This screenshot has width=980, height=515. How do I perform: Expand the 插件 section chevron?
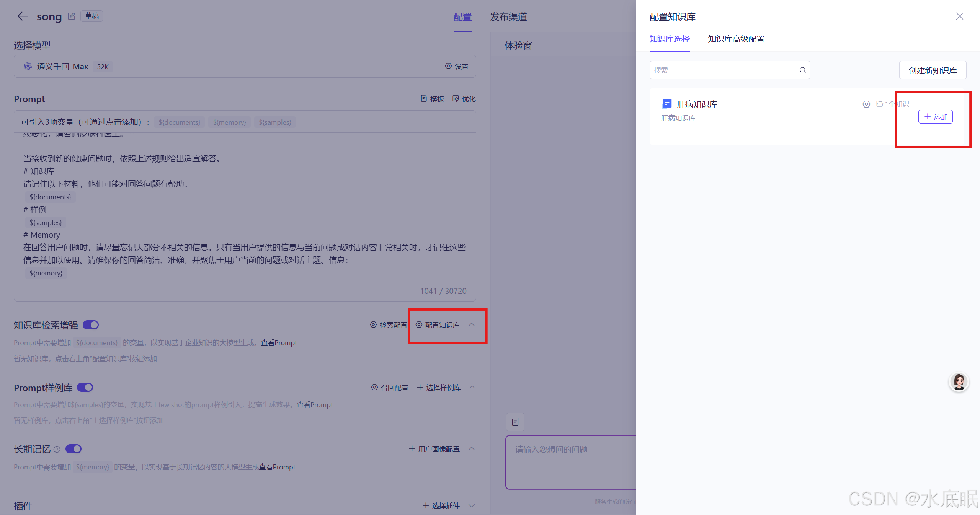pyautogui.click(x=472, y=505)
